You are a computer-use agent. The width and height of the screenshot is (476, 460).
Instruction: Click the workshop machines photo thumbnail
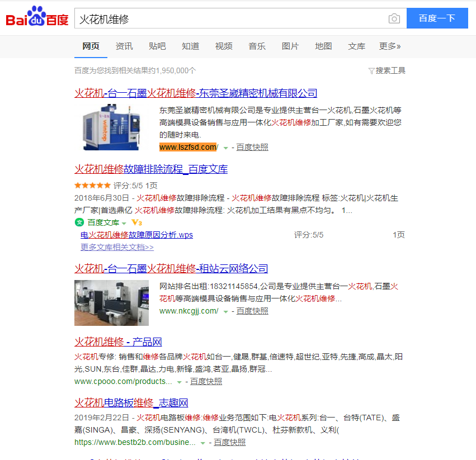111,303
